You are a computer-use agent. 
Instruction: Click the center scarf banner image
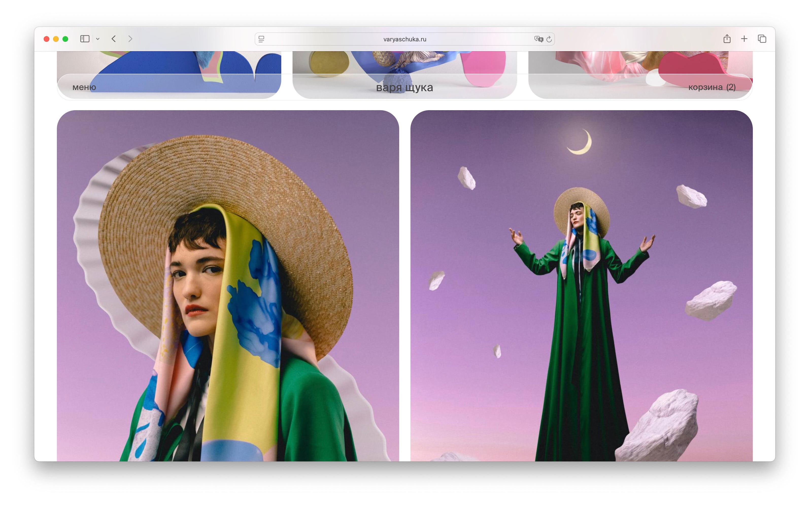coord(404,62)
